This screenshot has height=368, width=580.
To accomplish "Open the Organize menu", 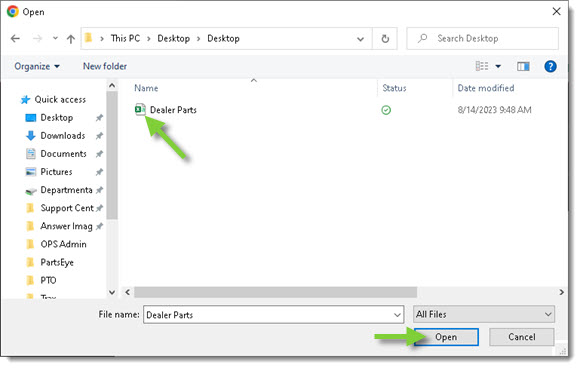I will pyautogui.click(x=37, y=66).
